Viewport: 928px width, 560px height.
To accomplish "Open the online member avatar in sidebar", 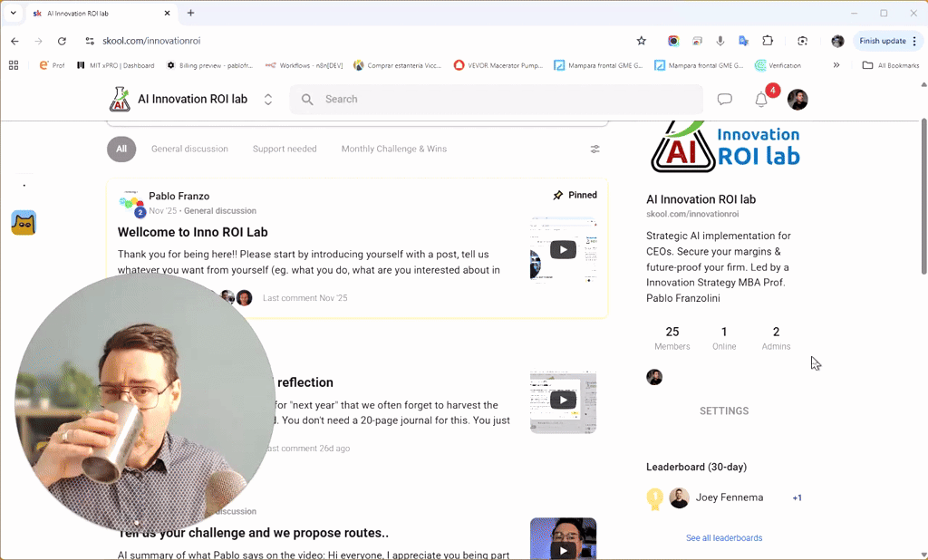I will pyautogui.click(x=654, y=377).
